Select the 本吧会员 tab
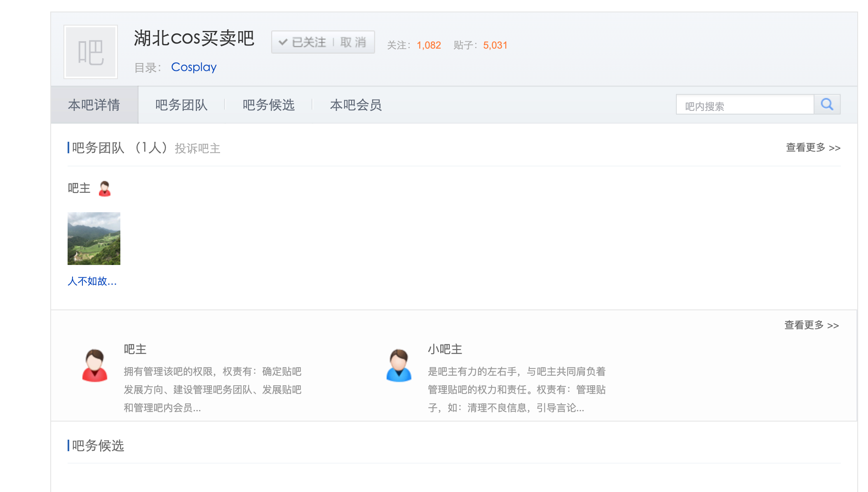The height and width of the screenshot is (492, 868). pyautogui.click(x=356, y=105)
